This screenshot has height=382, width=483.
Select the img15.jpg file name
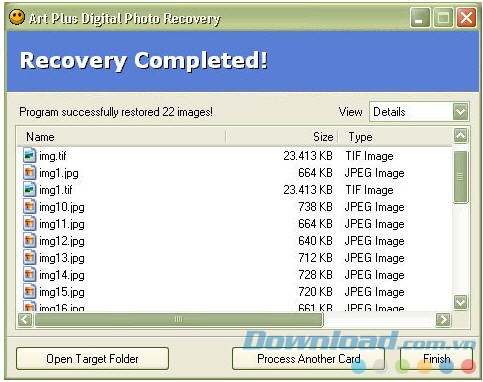[x=62, y=292]
